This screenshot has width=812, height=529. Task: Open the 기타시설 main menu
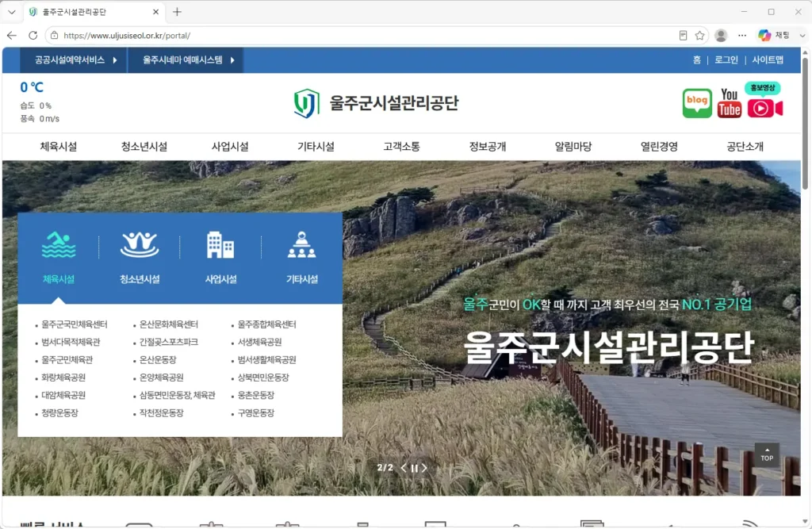[x=316, y=147]
